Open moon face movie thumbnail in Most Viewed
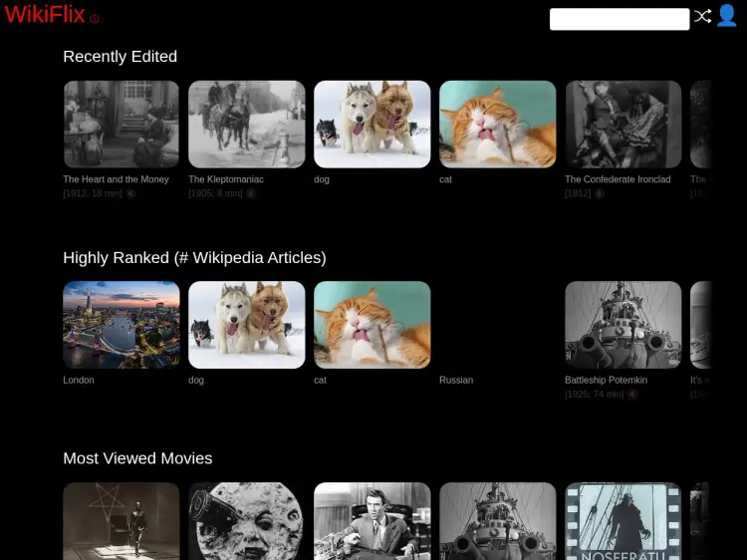 pos(247,521)
